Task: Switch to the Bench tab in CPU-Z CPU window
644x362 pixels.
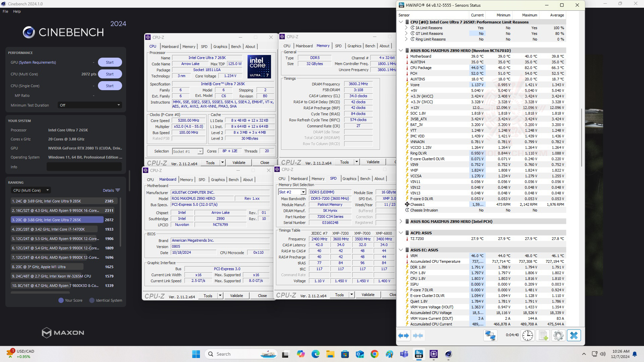Action: 236,47
